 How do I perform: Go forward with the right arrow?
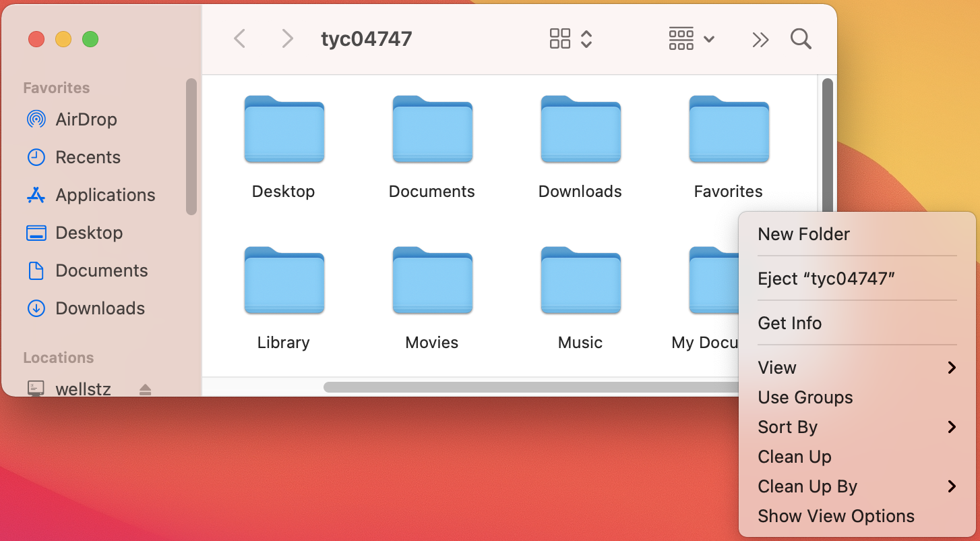[x=287, y=39]
